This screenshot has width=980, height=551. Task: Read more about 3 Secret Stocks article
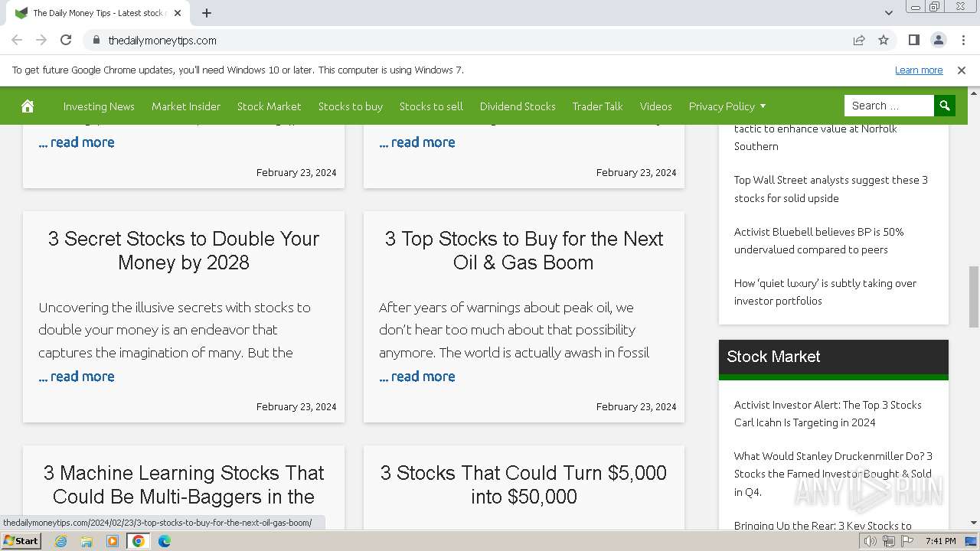point(77,377)
